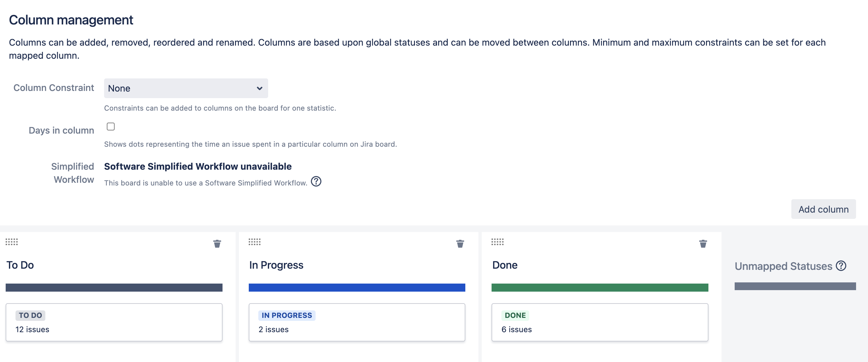This screenshot has width=868, height=362.
Task: Click the In Progress column name
Action: (276, 265)
